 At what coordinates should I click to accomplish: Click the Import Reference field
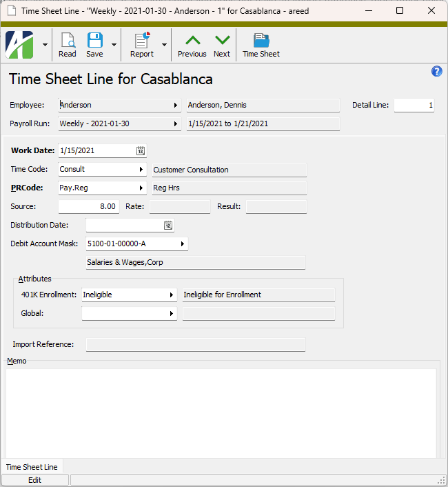pos(196,344)
